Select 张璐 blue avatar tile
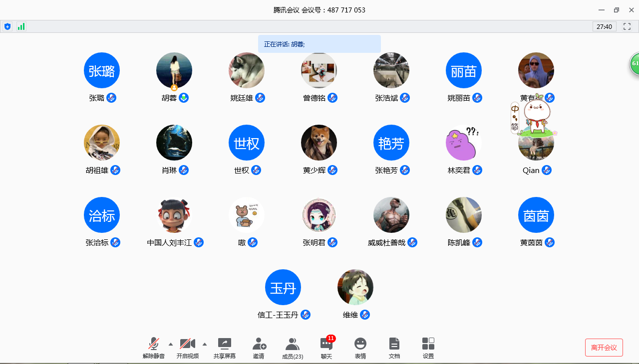Image resolution: width=639 pixels, height=364 pixels. pos(102,70)
